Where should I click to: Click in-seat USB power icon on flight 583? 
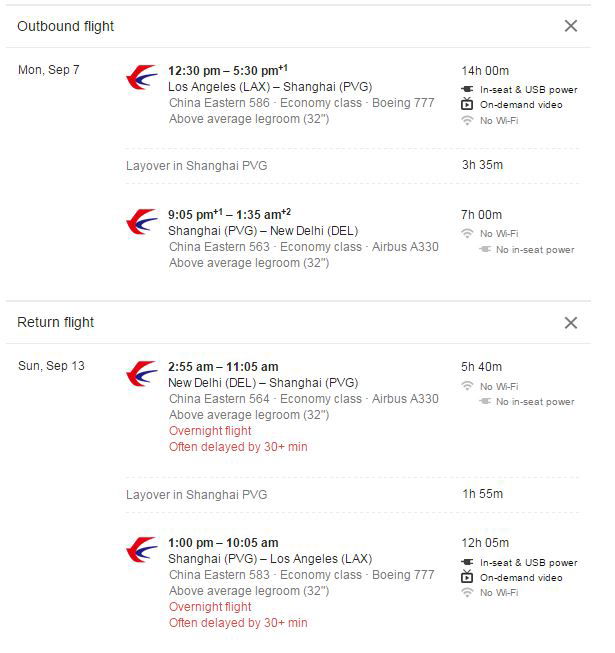tap(467, 562)
